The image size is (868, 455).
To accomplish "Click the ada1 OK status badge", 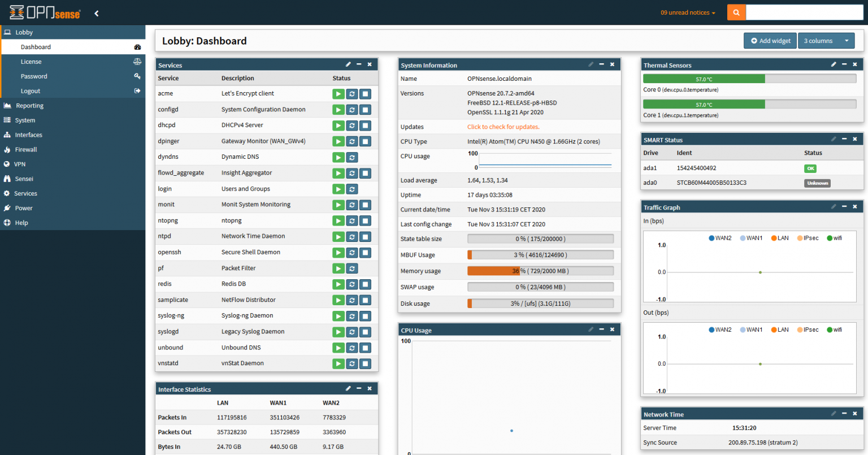I will pyautogui.click(x=810, y=168).
